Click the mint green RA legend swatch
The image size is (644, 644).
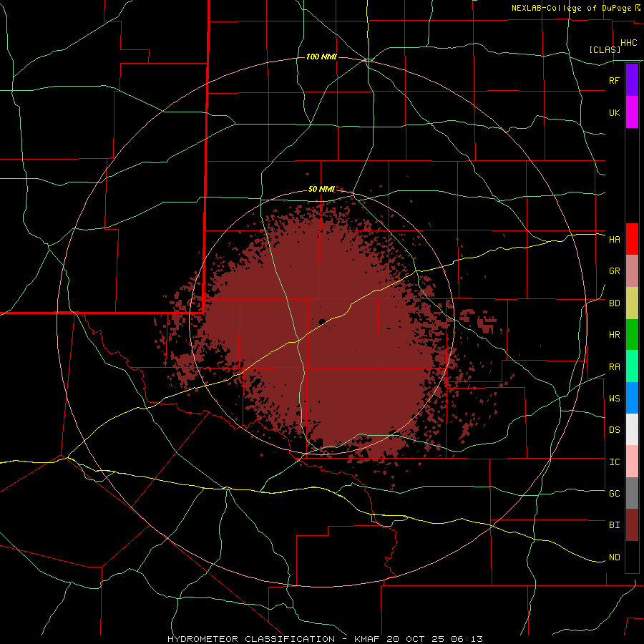tap(632, 366)
